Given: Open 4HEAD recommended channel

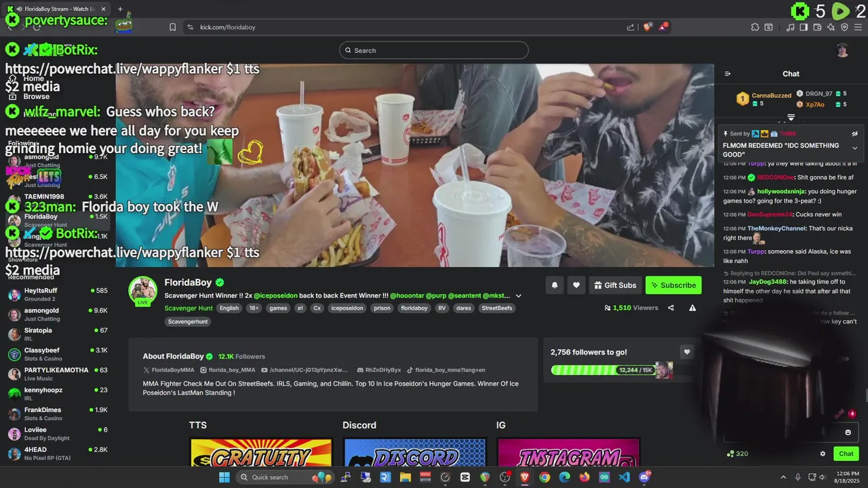Looking at the screenshot, I should tap(58, 453).
